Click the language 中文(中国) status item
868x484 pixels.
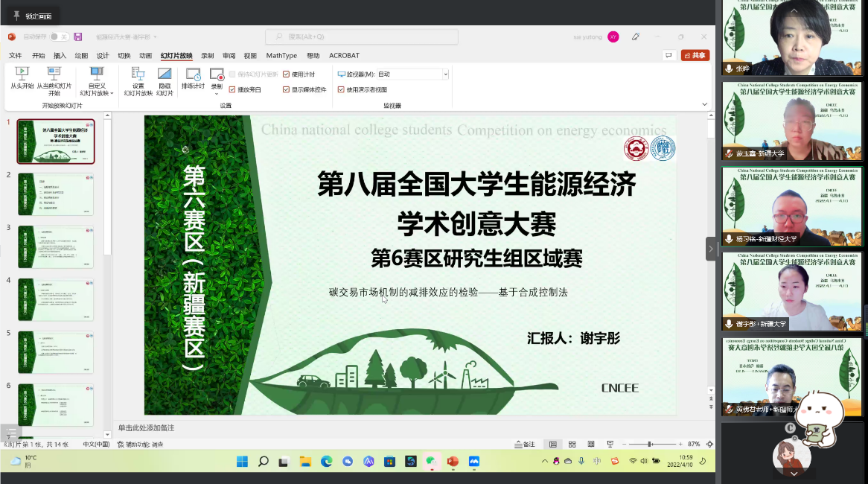pyautogui.click(x=96, y=444)
